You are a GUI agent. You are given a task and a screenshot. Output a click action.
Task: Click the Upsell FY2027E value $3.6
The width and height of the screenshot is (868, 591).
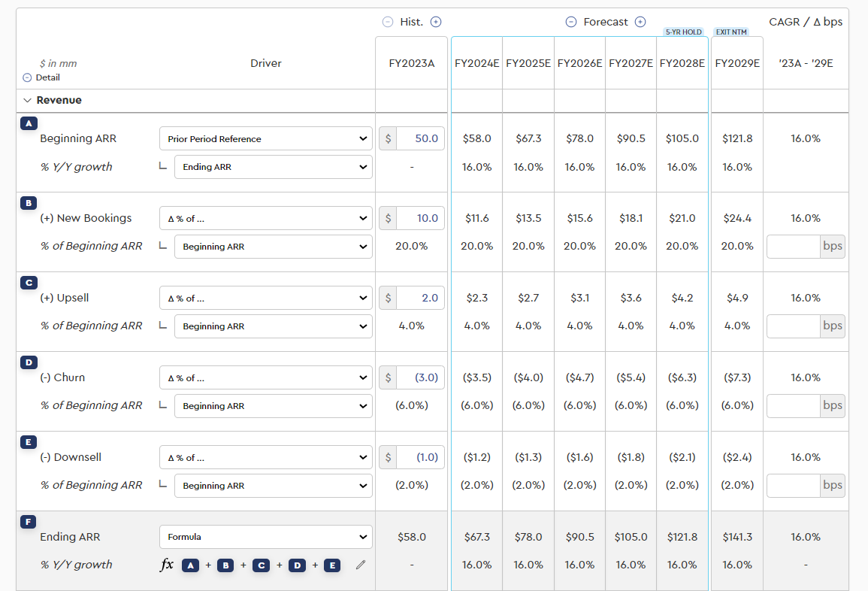tap(631, 298)
